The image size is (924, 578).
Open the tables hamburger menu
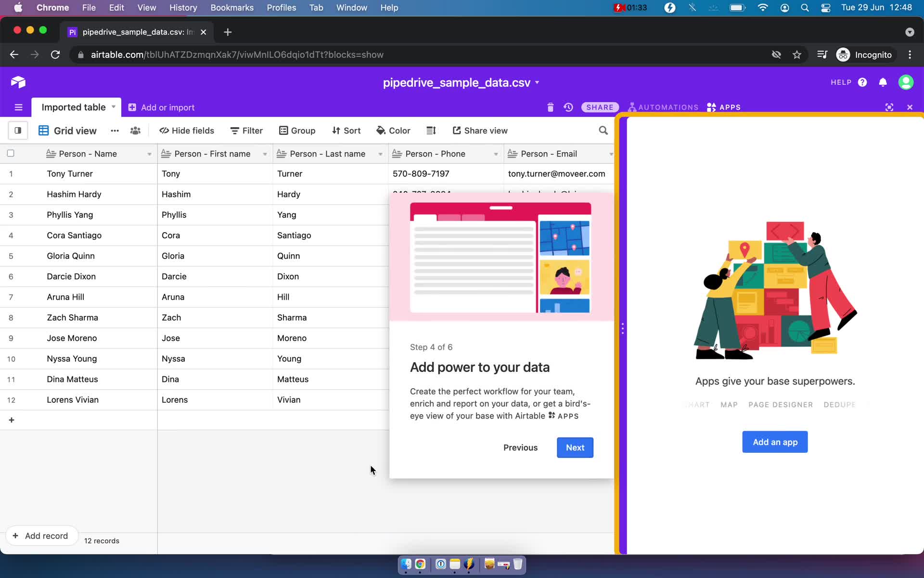tap(19, 107)
